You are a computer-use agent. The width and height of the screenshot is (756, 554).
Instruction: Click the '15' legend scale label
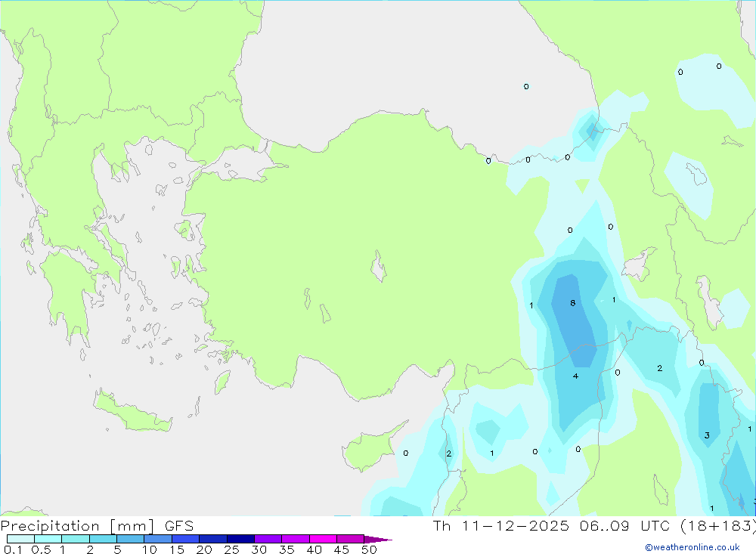tap(177, 549)
